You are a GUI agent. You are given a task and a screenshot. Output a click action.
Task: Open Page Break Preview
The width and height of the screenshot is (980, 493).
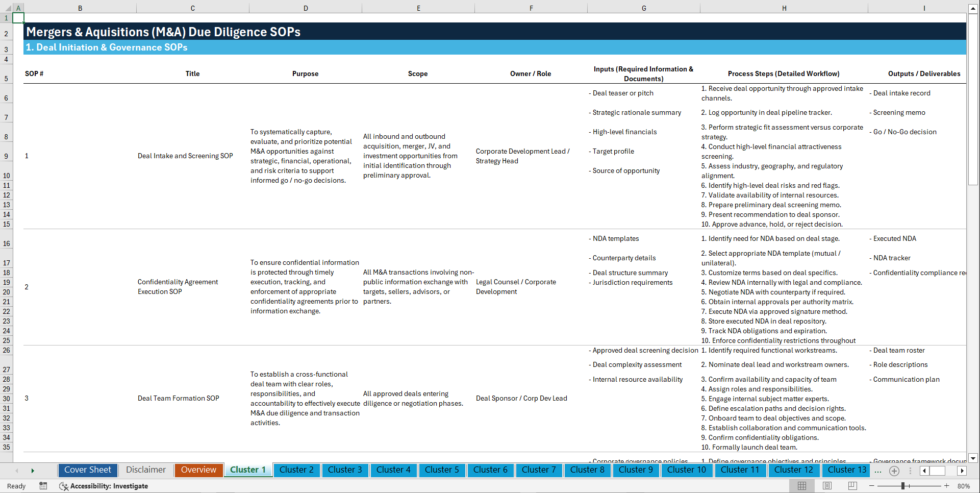(x=852, y=485)
